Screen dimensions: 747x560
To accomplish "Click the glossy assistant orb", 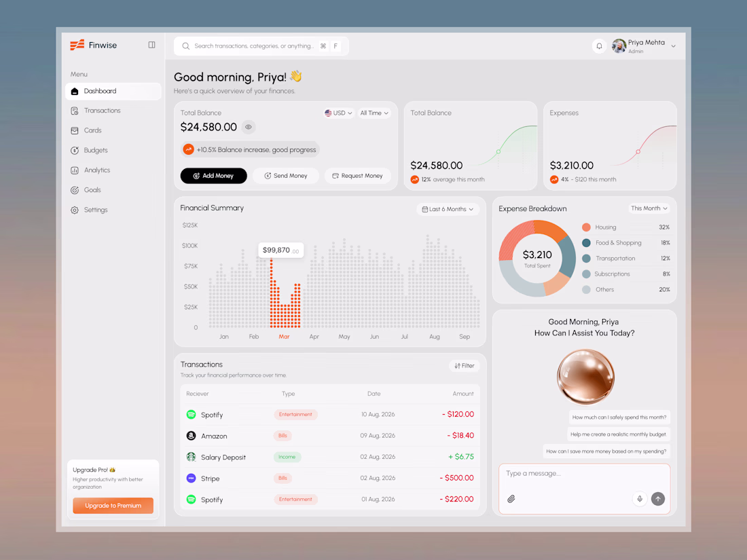I will pyautogui.click(x=585, y=377).
